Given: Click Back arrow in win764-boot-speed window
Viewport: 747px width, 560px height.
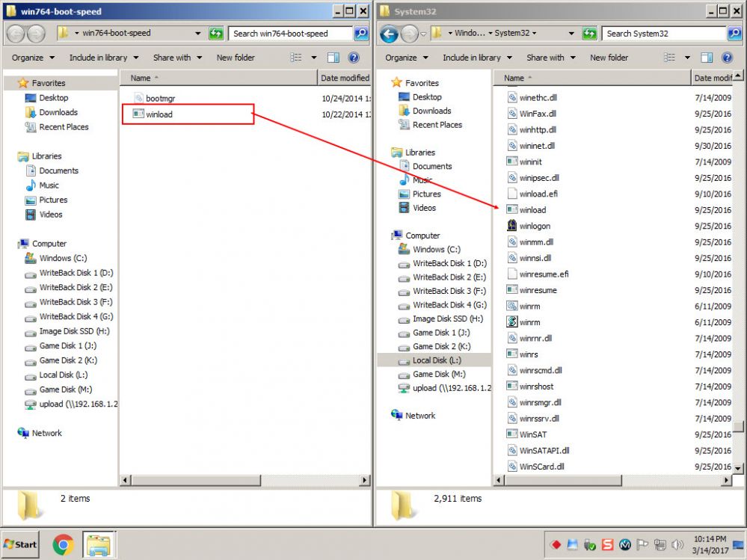Looking at the screenshot, I should click(16, 34).
